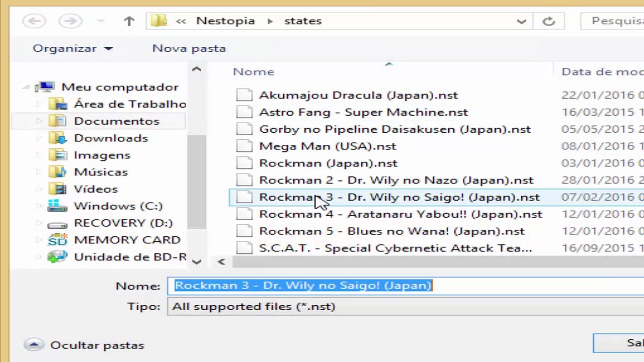Viewport: 644px width, 362px height.
Task: Select states in the address breadcrumb
Action: pos(303,21)
